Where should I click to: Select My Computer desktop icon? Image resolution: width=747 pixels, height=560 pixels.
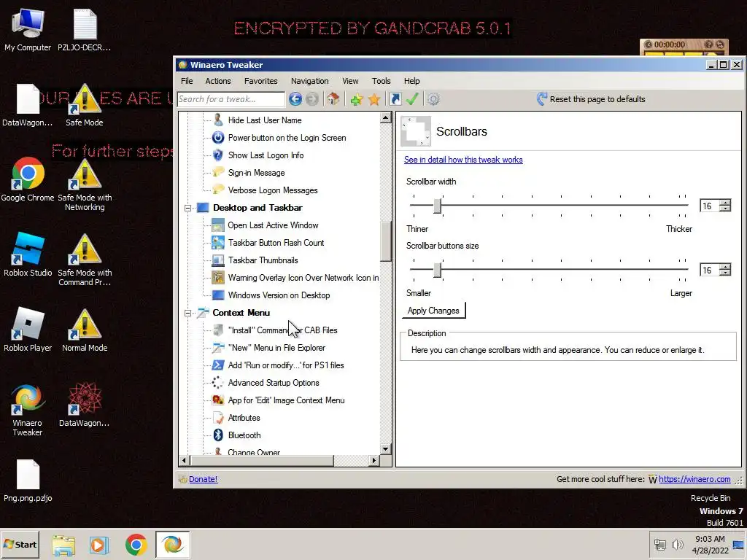pyautogui.click(x=28, y=29)
